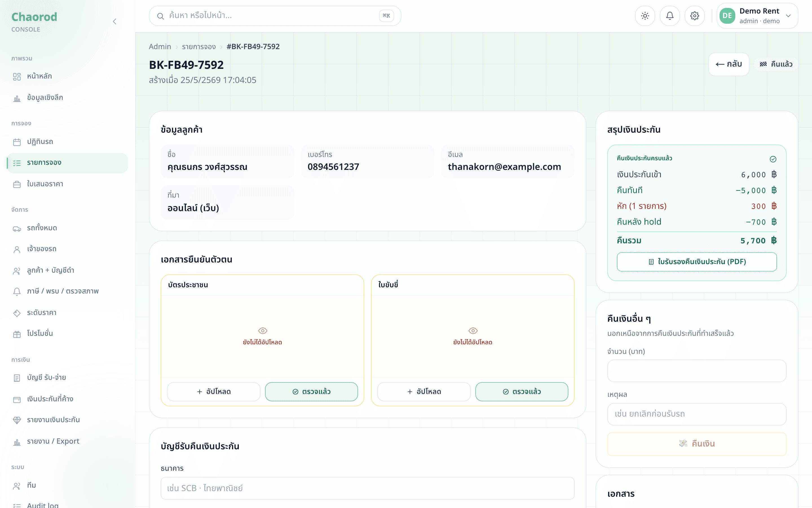
Task: Toggle ตรวจแล้ว for บัตรประชาชน
Action: (x=311, y=391)
